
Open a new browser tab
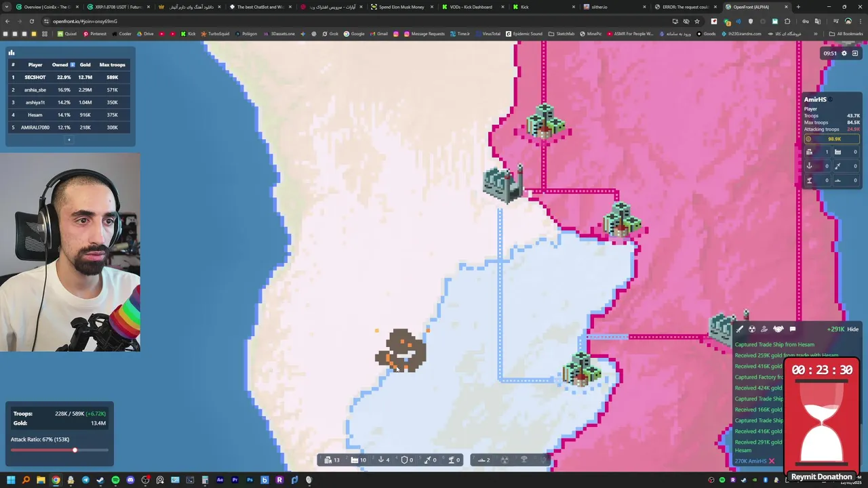[x=798, y=7]
